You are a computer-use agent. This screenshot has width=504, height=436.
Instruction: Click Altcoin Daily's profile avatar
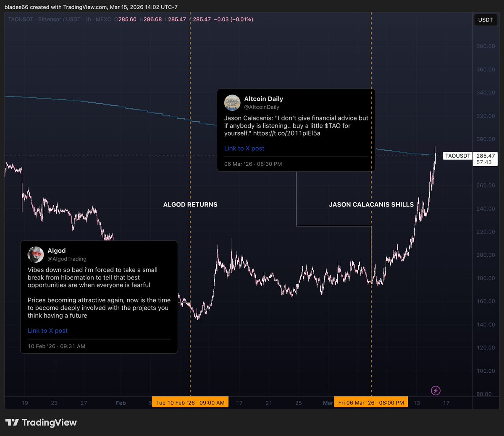click(x=232, y=102)
